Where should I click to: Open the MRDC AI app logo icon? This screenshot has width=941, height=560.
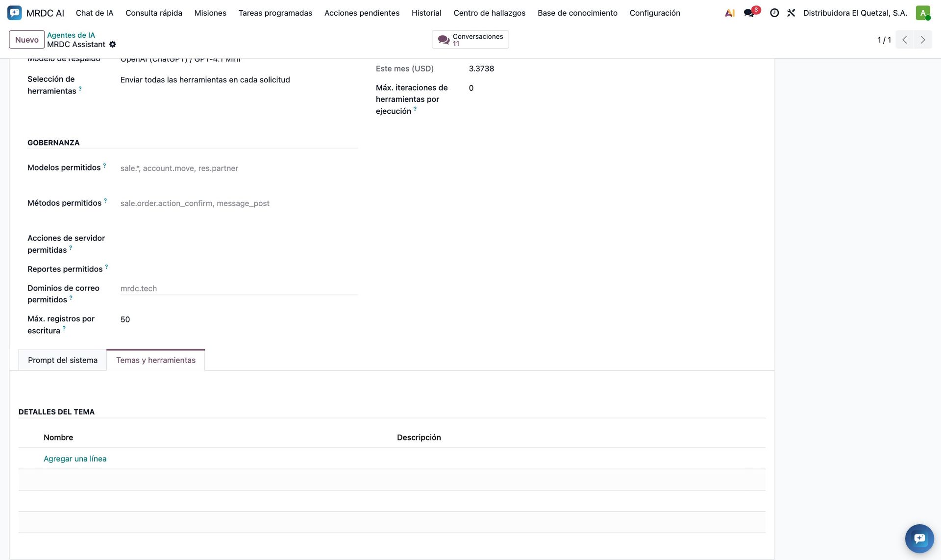pos(15,13)
